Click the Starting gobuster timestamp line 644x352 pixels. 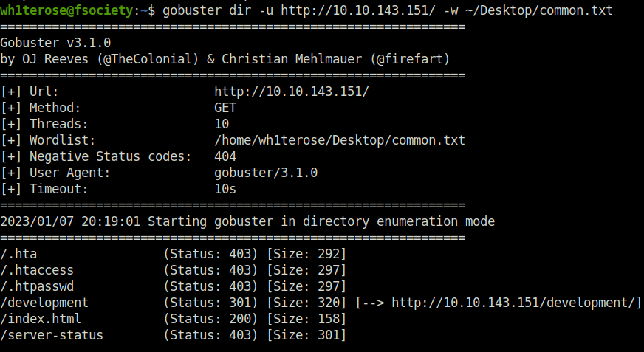247,221
